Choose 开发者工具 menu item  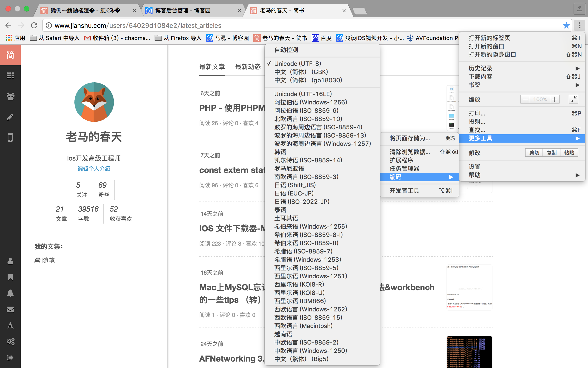pyautogui.click(x=419, y=191)
